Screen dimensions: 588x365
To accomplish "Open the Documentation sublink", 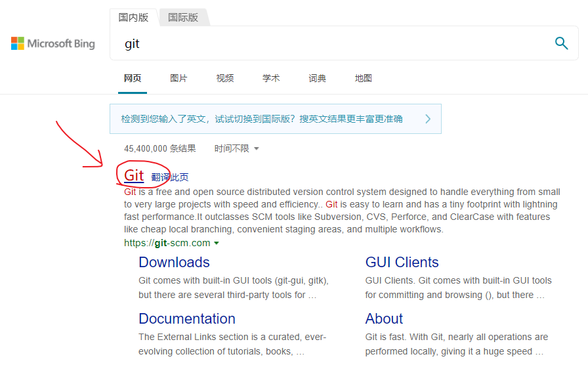I will 187,318.
